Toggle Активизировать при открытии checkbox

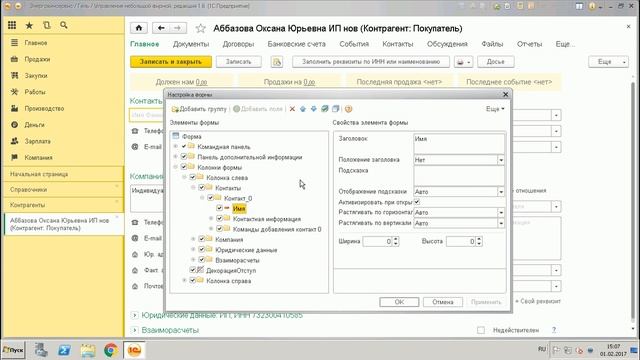tap(417, 202)
